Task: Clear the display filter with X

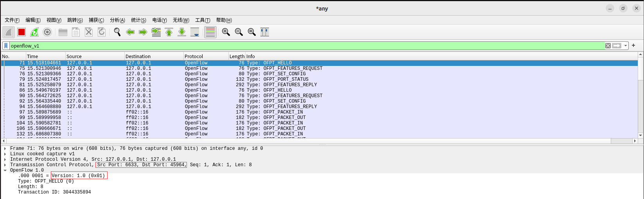Action: point(608,46)
